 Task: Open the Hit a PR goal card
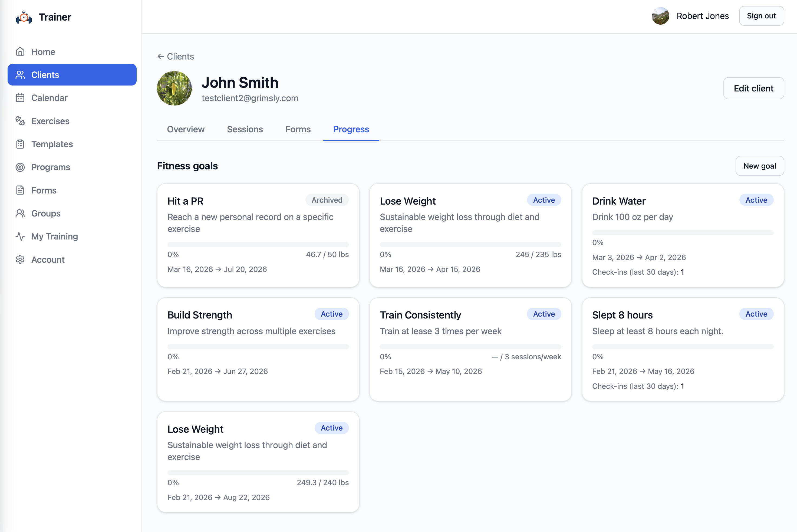(258, 235)
